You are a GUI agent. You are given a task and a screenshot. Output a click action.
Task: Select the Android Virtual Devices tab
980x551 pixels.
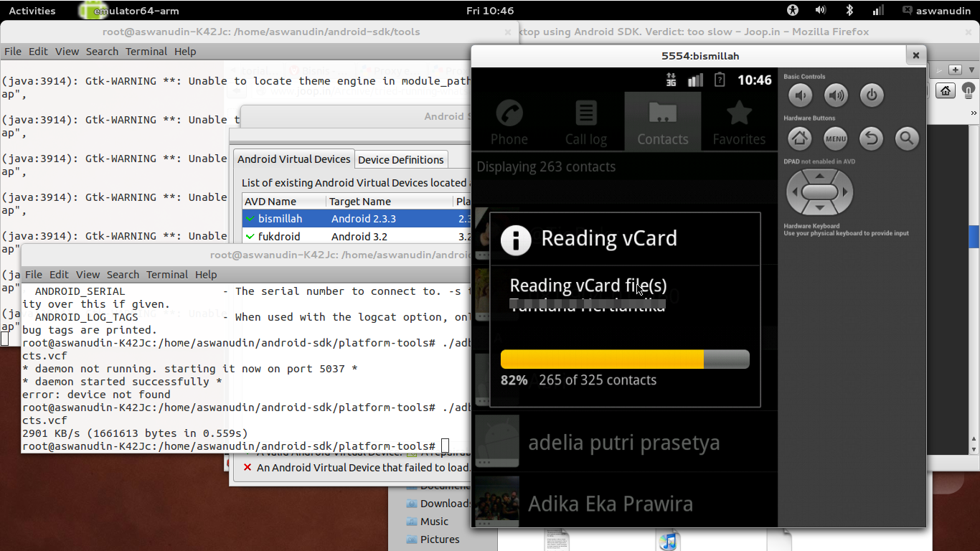coord(294,159)
